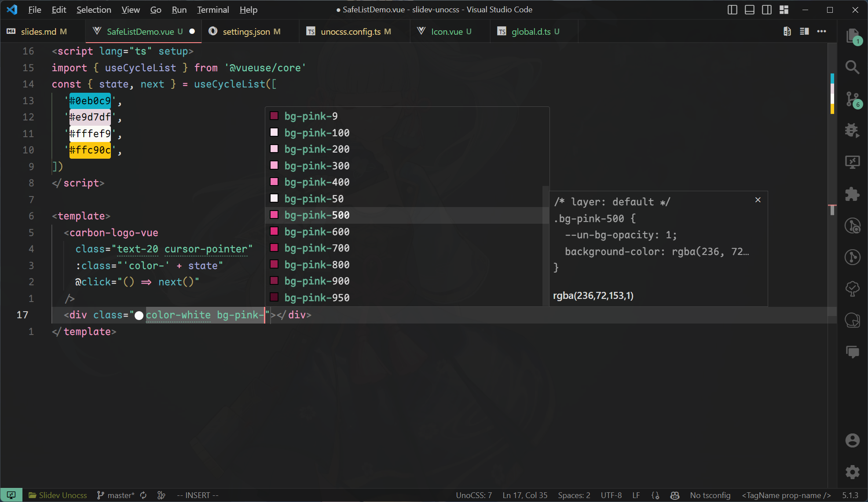The image size is (868, 502).
Task: Open Source Control view with 6 changes
Action: [853, 99]
